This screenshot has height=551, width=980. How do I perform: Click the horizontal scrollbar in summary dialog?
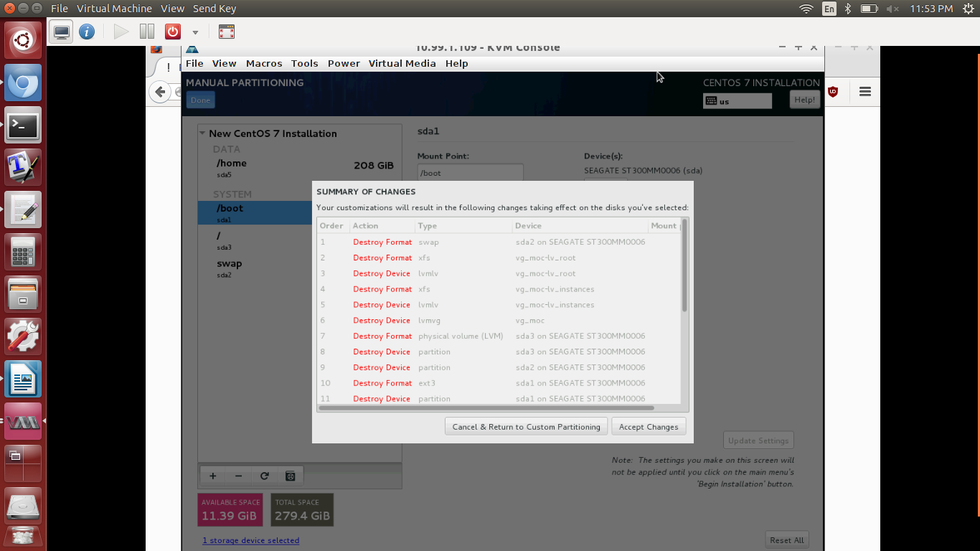tap(486, 408)
